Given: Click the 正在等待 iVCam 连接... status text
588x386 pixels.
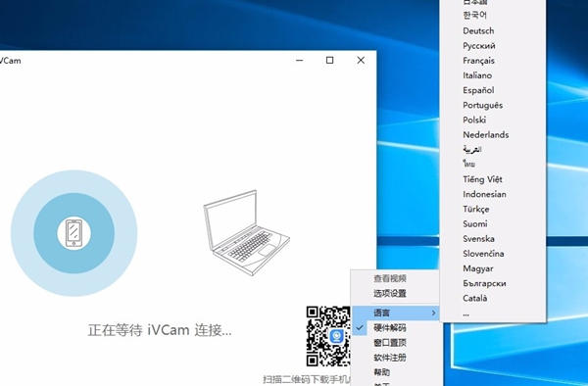Looking at the screenshot, I should coord(160,330).
